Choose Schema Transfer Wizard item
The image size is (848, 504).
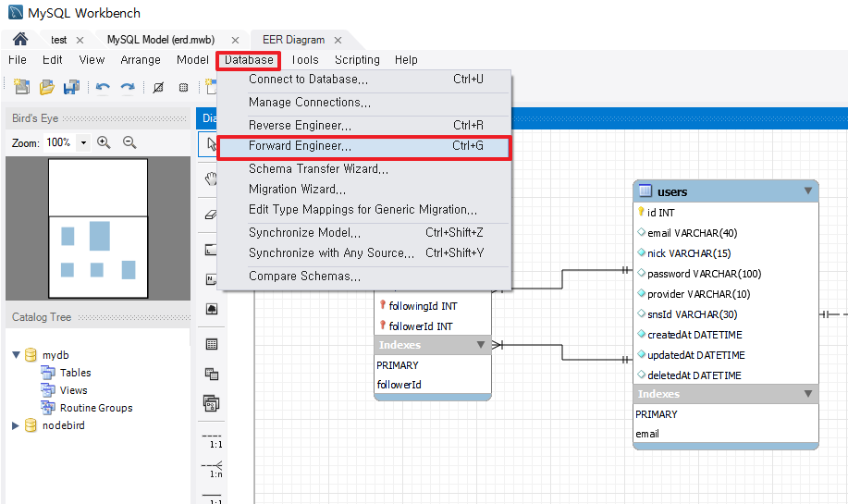point(363,169)
